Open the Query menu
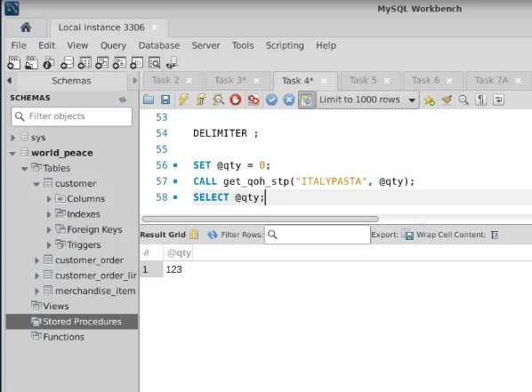Viewport: 532px width, 392px height. [113, 45]
